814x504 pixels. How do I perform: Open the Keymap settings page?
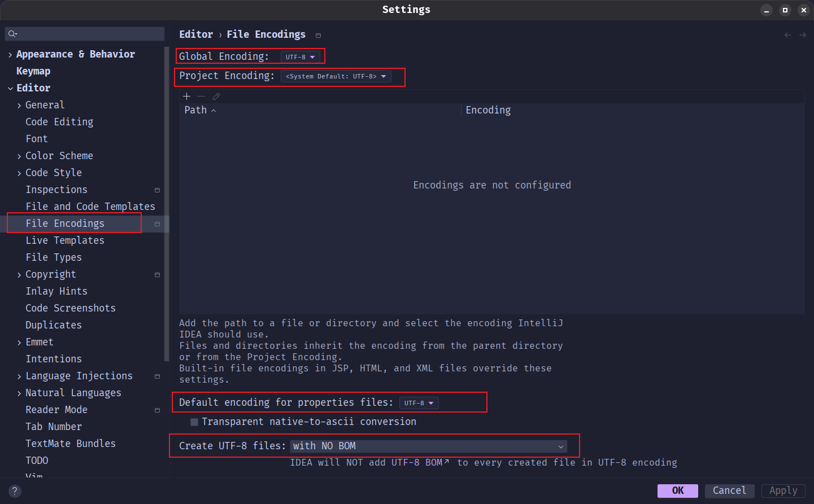tap(33, 71)
